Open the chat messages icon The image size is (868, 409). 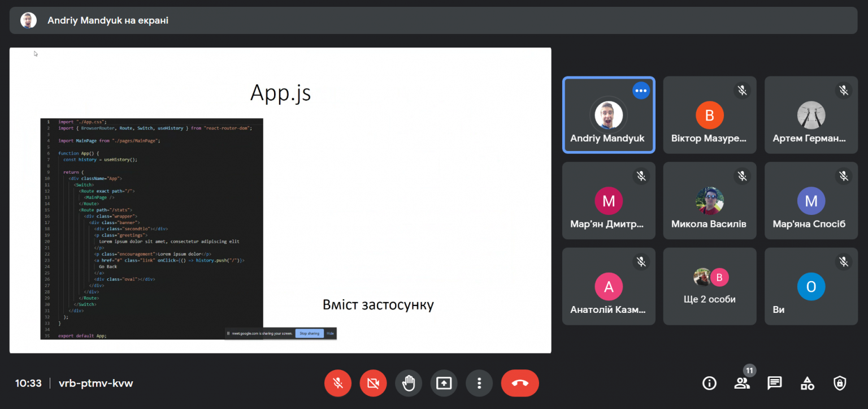click(775, 383)
